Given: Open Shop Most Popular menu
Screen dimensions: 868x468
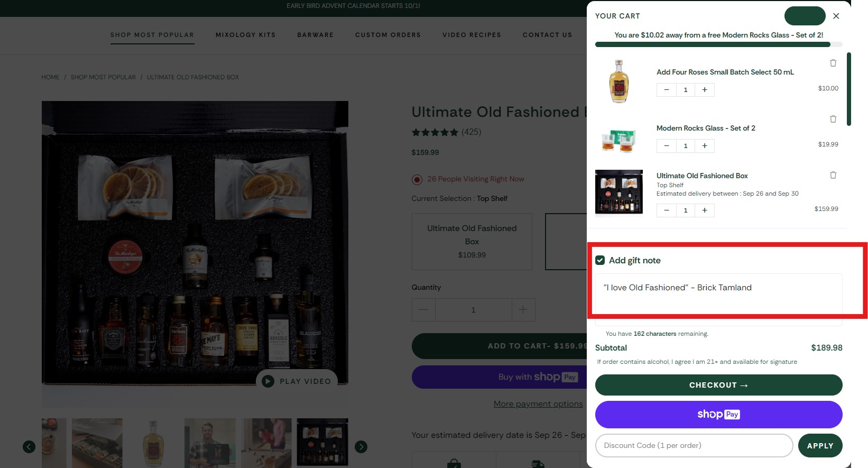Looking at the screenshot, I should point(152,35).
